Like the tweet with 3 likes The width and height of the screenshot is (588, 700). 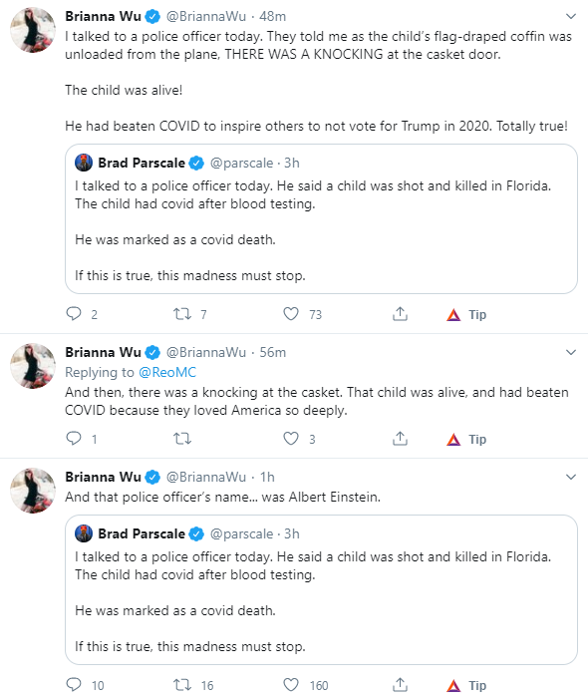pos(291,439)
